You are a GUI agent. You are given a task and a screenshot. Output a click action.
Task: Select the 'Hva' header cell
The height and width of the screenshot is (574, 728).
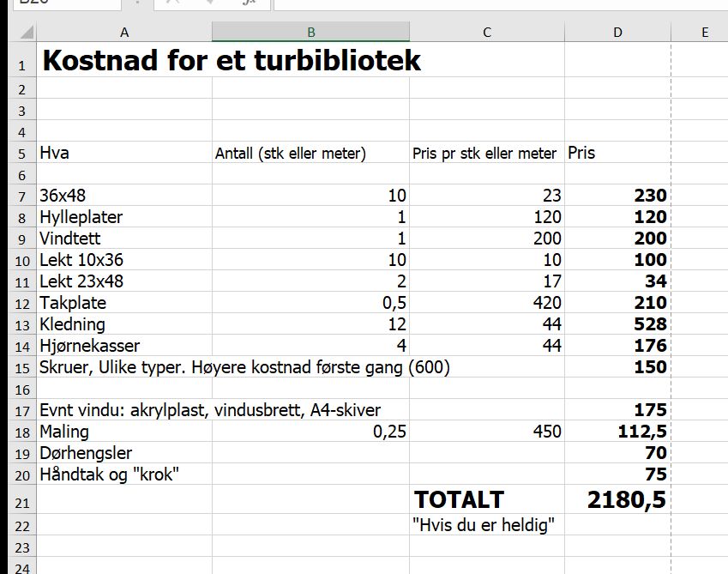coord(124,153)
